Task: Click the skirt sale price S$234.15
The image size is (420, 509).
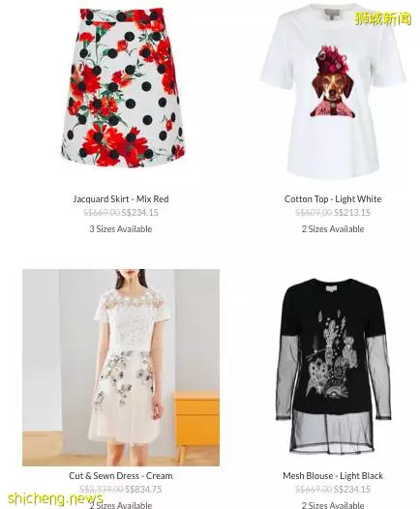Action: pyautogui.click(x=140, y=213)
